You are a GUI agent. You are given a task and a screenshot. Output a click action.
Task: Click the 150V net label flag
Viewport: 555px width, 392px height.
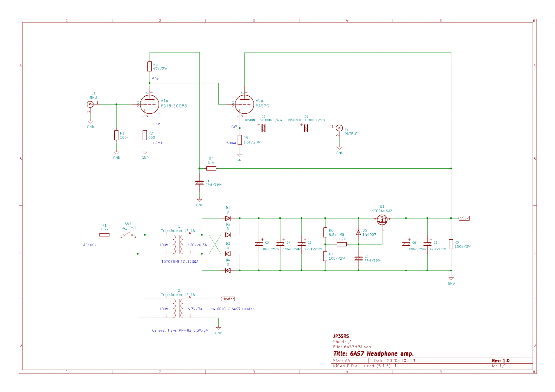[x=464, y=218]
